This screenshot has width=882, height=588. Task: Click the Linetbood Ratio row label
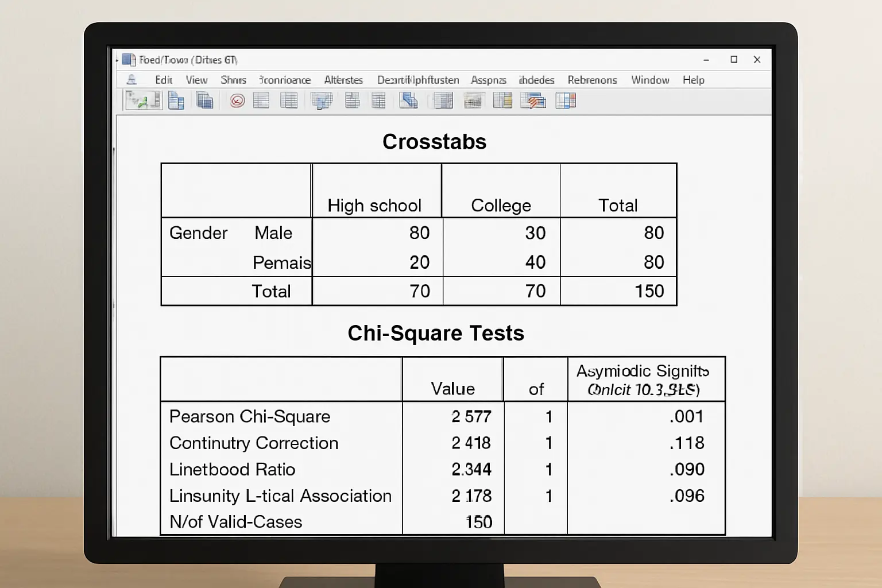click(232, 469)
